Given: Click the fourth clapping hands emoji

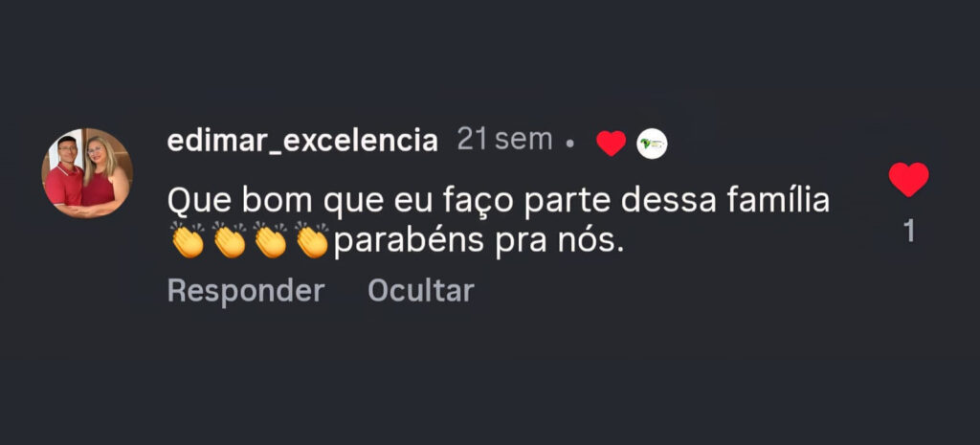Looking at the screenshot, I should pos(313,240).
